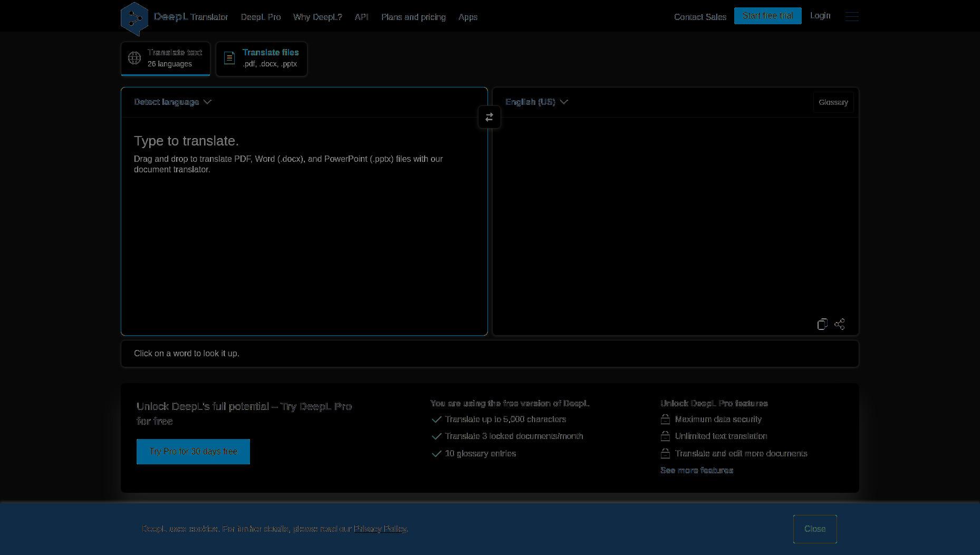Click the Start free trial button
980x555 pixels.
coord(767,16)
